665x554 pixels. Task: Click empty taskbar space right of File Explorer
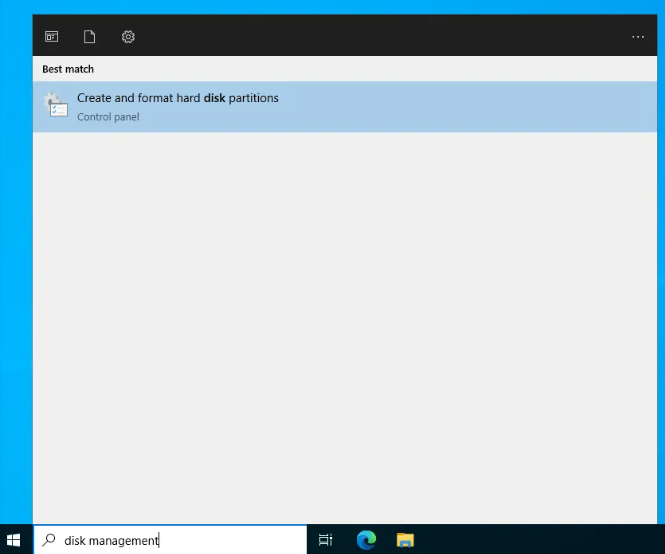540,540
